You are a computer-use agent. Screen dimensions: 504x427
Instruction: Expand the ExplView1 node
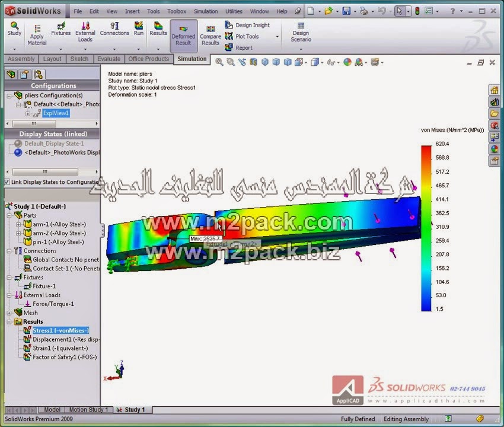click(x=28, y=113)
